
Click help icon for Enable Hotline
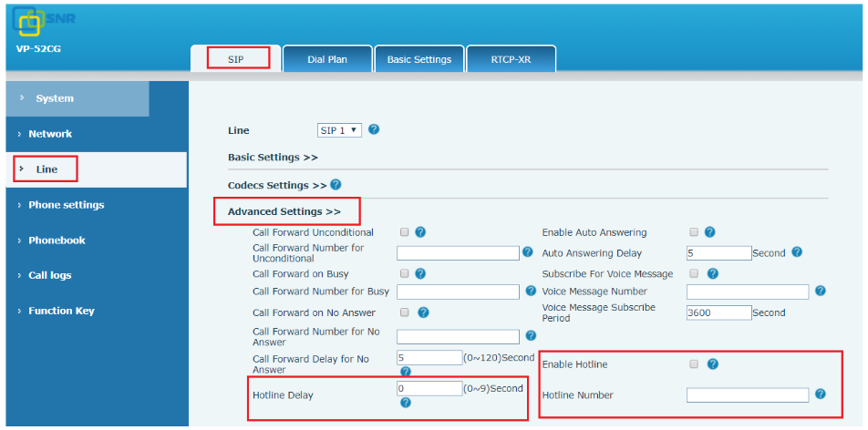(713, 364)
